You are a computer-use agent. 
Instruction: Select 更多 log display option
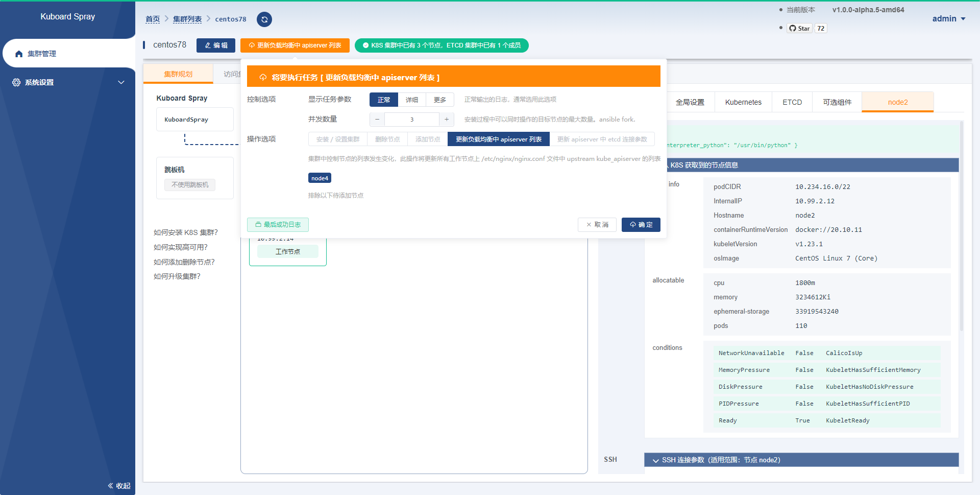click(440, 100)
